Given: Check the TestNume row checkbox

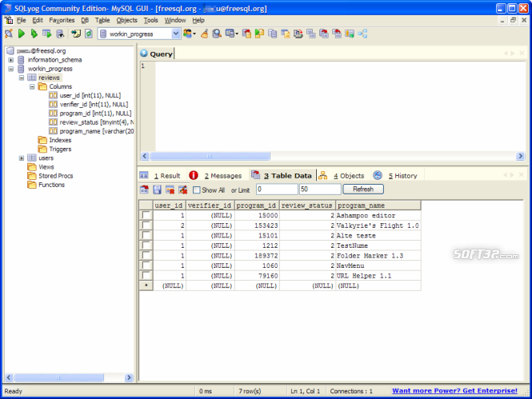Looking at the screenshot, I should [x=146, y=245].
